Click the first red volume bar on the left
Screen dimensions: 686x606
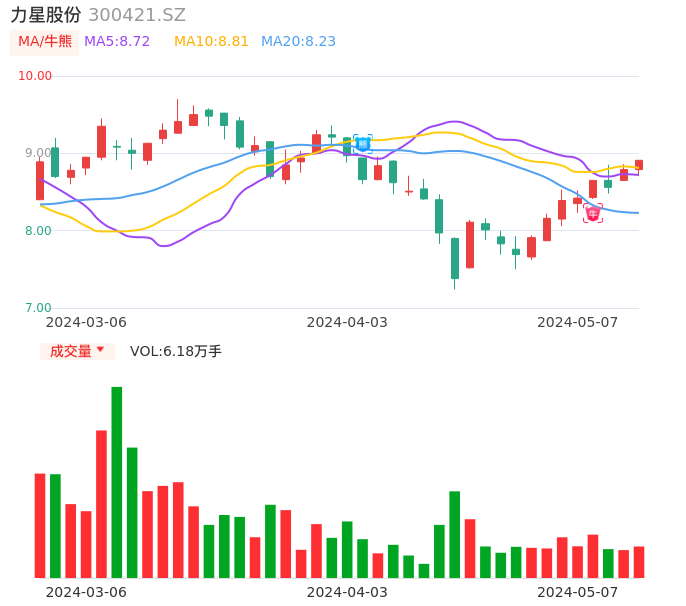pyautogui.click(x=40, y=525)
